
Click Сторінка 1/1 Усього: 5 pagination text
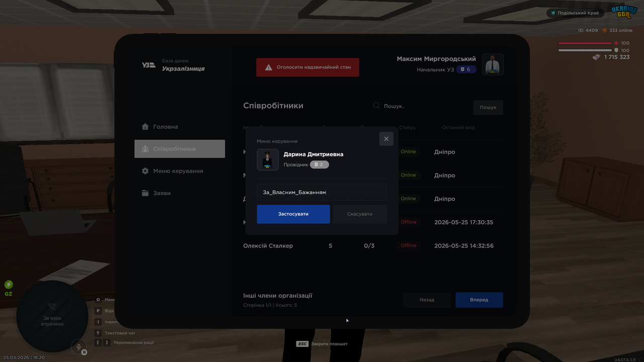[x=270, y=305]
